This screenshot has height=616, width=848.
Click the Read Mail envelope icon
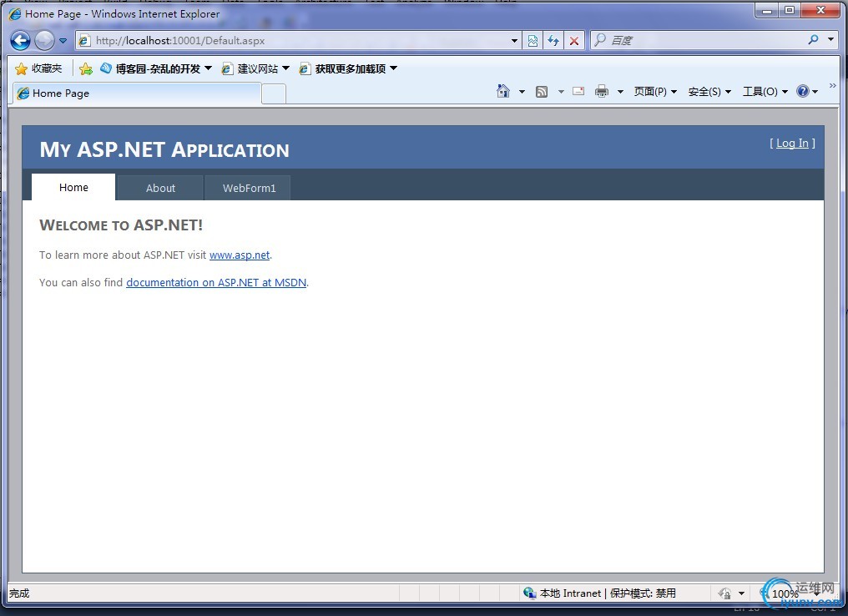tap(578, 92)
